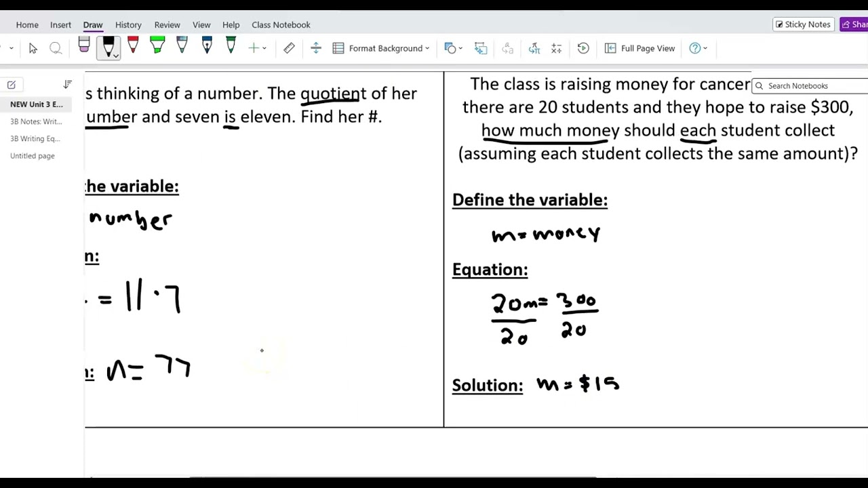Screen dimensions: 868x488
Task: Select the black pen
Action: [x=107, y=47]
